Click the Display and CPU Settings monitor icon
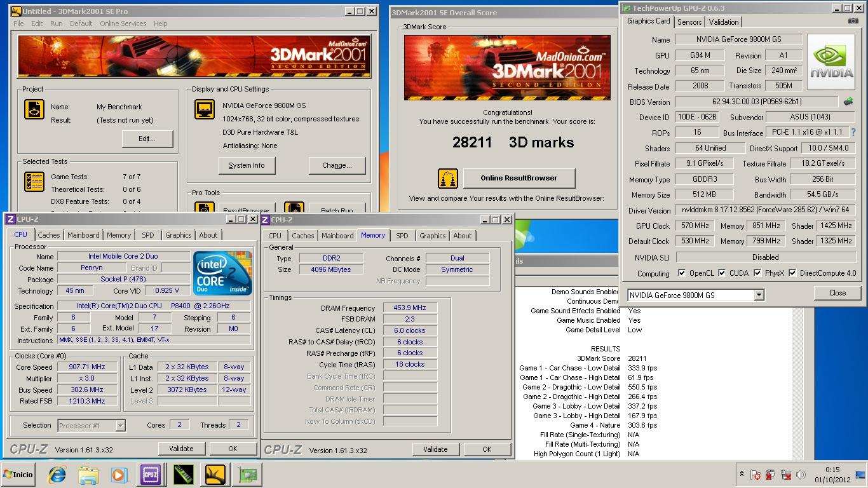Image resolution: width=868 pixels, height=488 pixels. coord(205,109)
